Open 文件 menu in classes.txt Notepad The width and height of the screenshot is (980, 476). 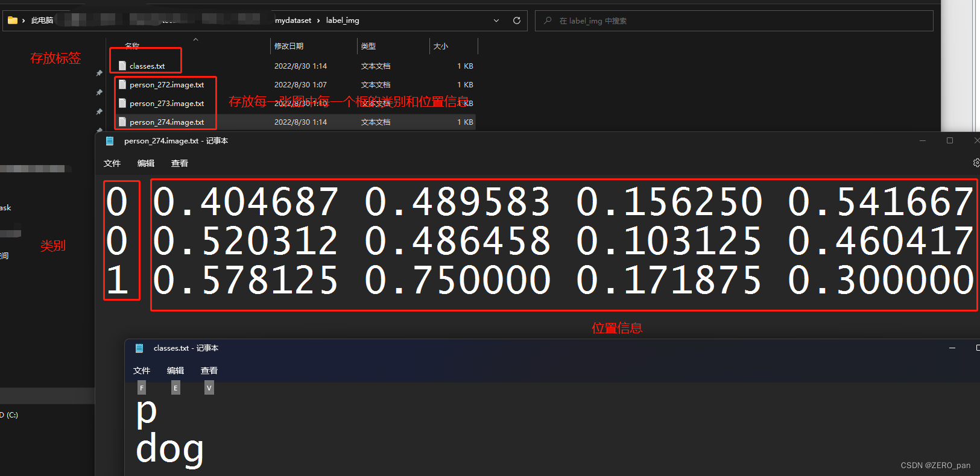click(142, 371)
